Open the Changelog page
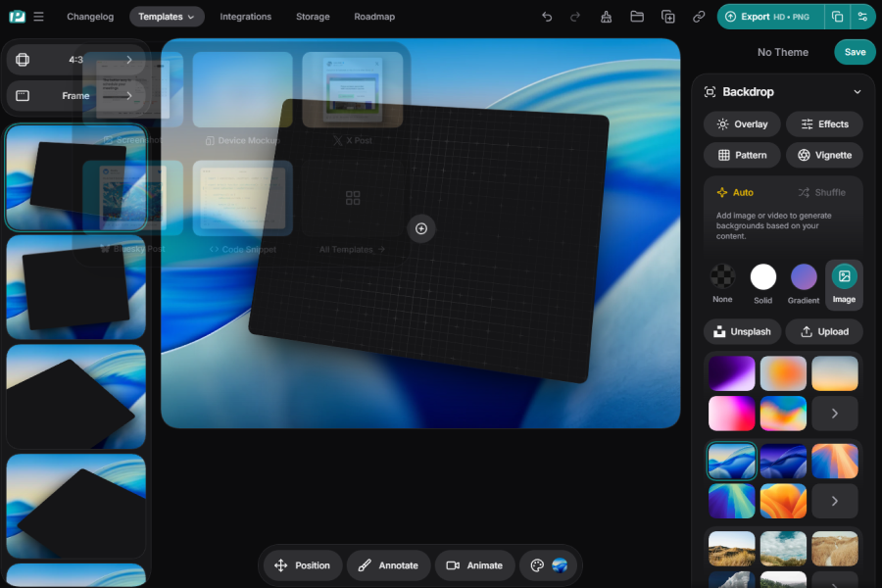The image size is (882, 588). tap(90, 17)
